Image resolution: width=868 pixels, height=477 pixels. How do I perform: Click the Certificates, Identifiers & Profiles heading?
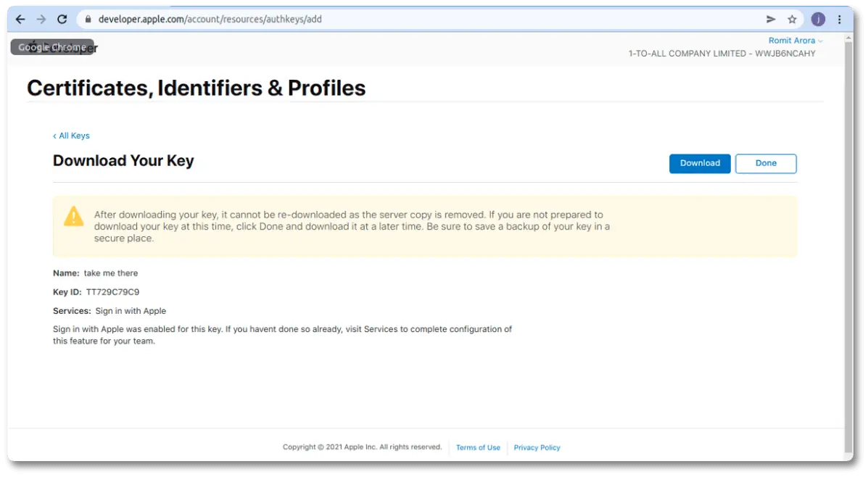coord(197,88)
